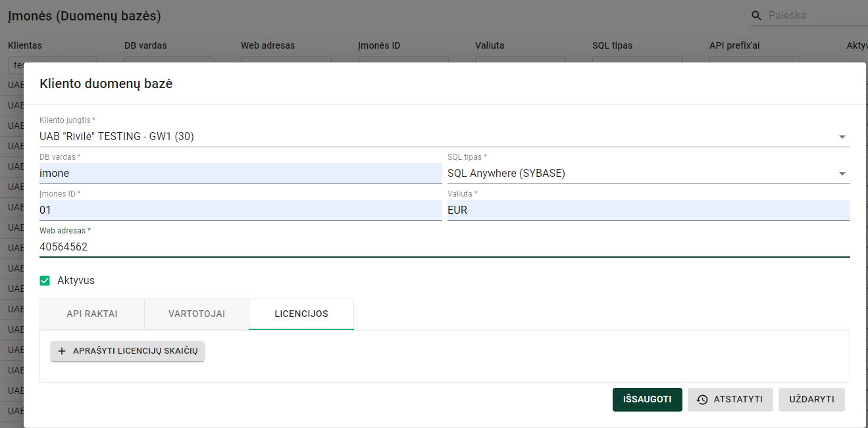
Task: Open the VARTOTOJAI tab
Action: click(x=197, y=314)
